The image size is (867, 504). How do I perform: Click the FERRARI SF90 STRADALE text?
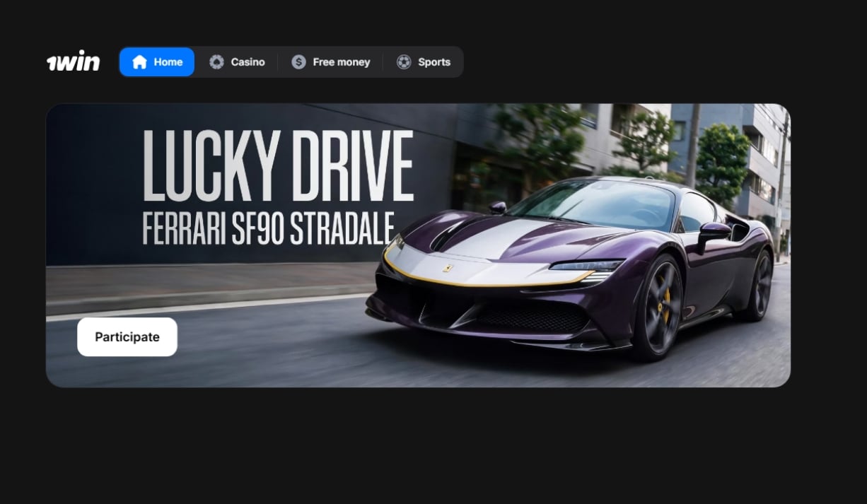268,228
